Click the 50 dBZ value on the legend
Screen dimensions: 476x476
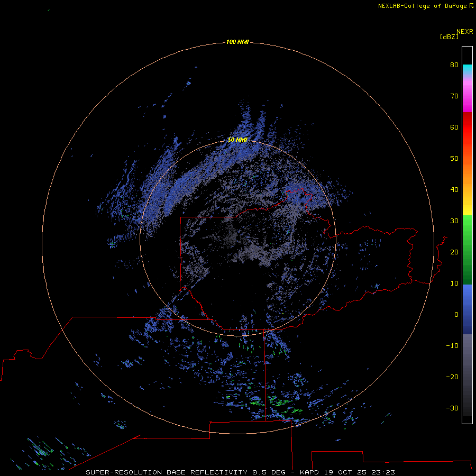[454, 159]
